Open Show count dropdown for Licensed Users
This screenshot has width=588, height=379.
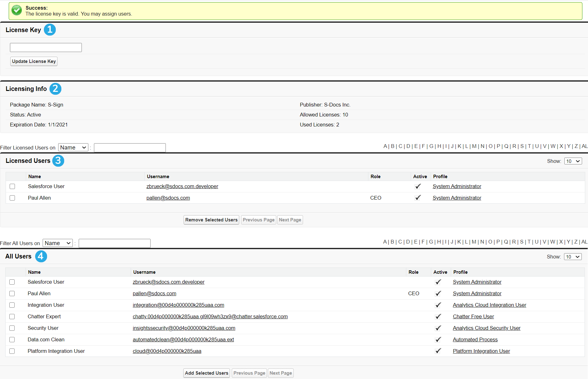[573, 161]
